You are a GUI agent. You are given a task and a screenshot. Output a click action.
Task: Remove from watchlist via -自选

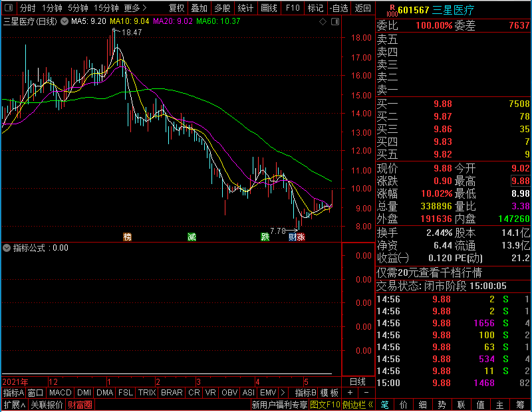click(339, 8)
